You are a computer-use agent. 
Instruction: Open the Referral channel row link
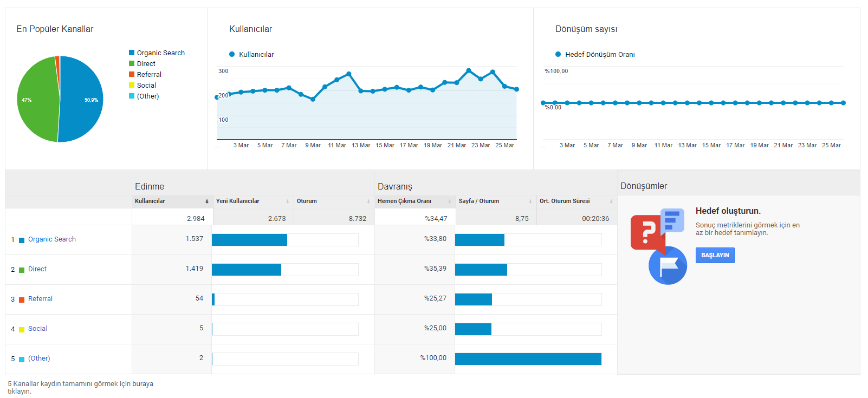coord(40,299)
